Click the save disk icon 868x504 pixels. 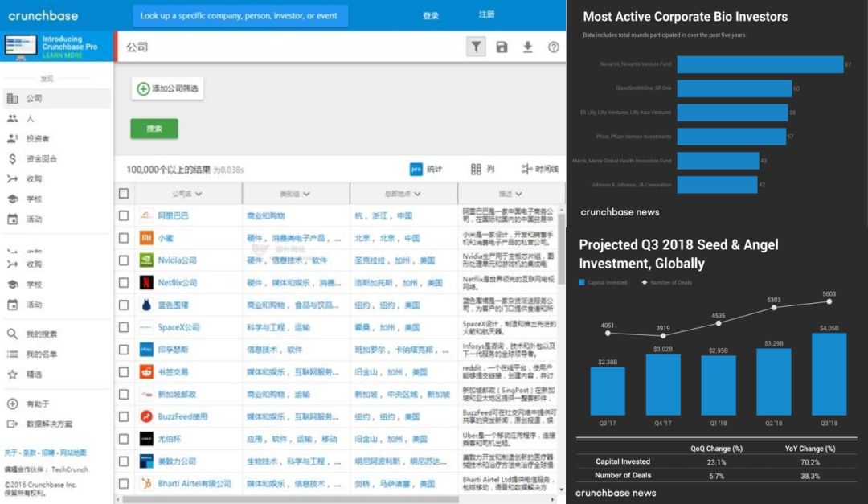pos(502,47)
